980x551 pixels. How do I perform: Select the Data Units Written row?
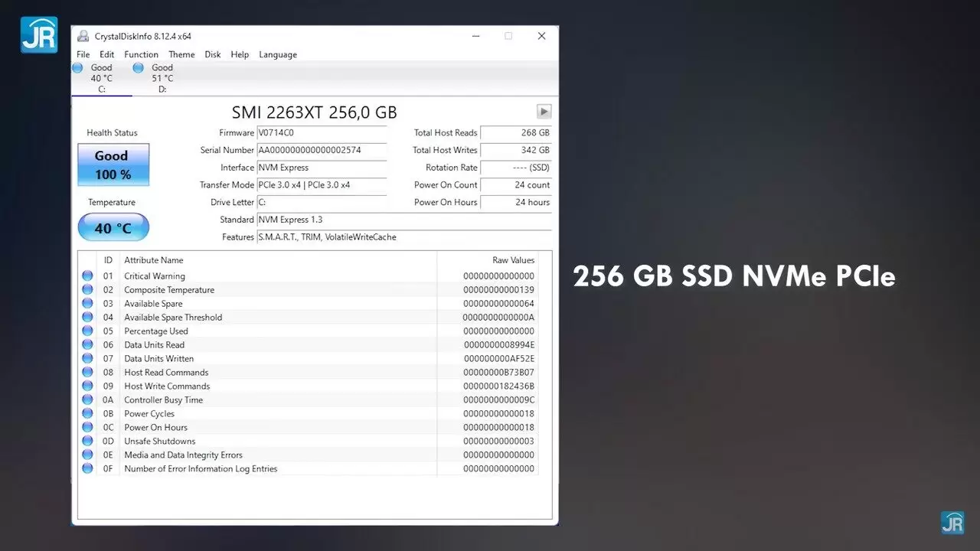tap(306, 359)
